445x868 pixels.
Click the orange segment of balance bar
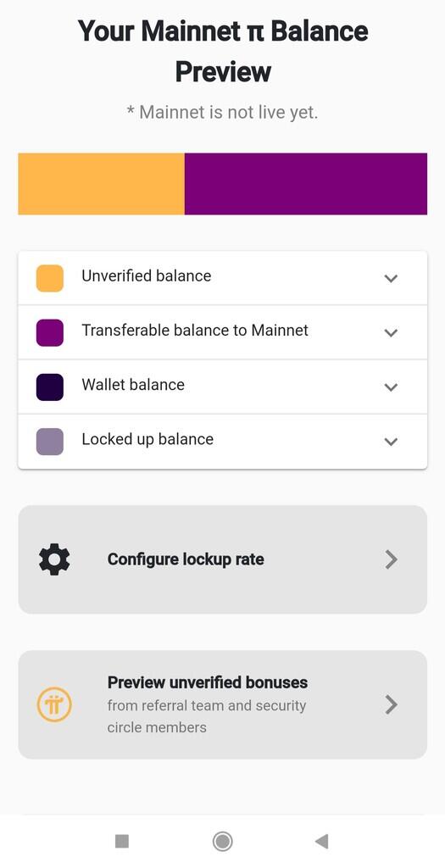coord(101,184)
